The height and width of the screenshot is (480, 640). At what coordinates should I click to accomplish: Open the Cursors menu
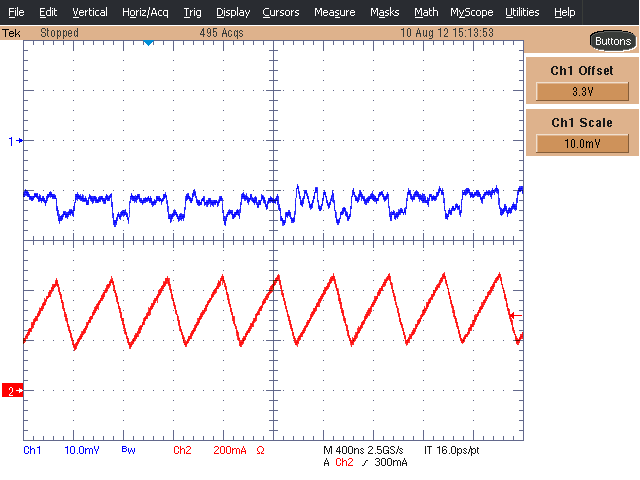[281, 12]
